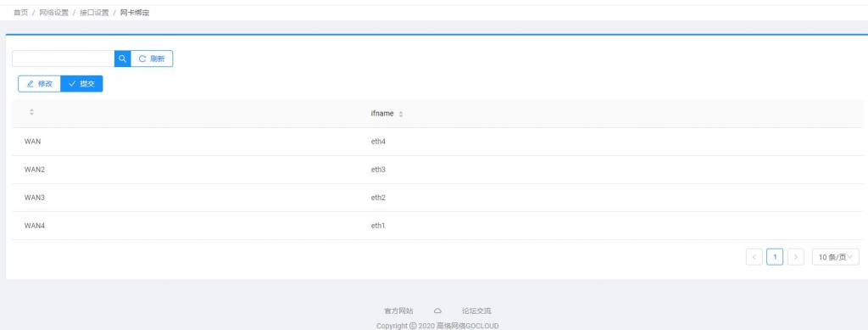Image resolution: width=868 pixels, height=330 pixels.
Task: Select the WAN2 row cell
Action: click(x=34, y=170)
